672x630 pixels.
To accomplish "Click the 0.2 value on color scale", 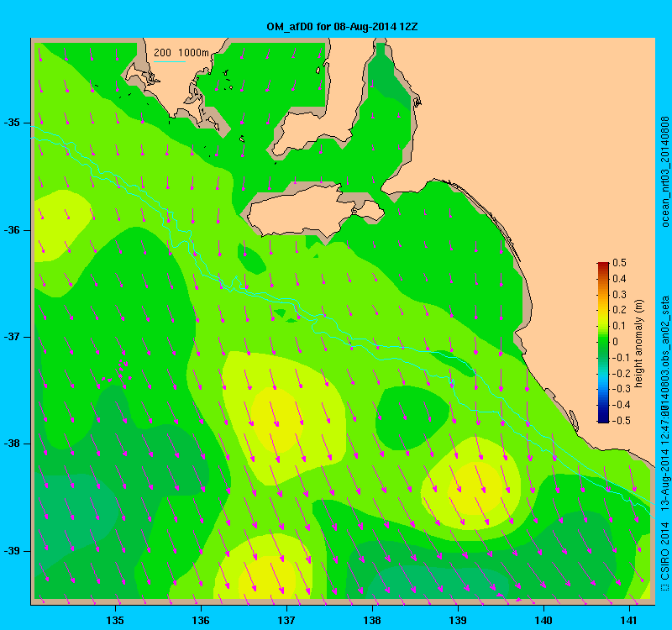I will coord(619,310).
